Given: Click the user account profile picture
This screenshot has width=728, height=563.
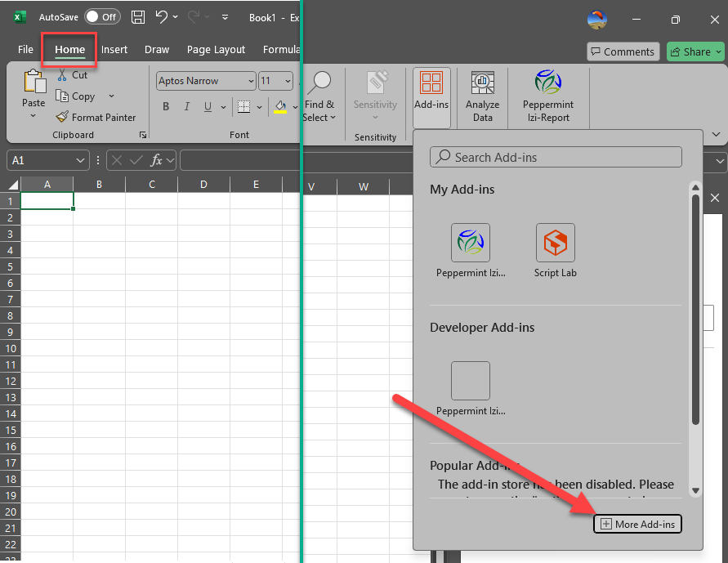Looking at the screenshot, I should [x=597, y=20].
